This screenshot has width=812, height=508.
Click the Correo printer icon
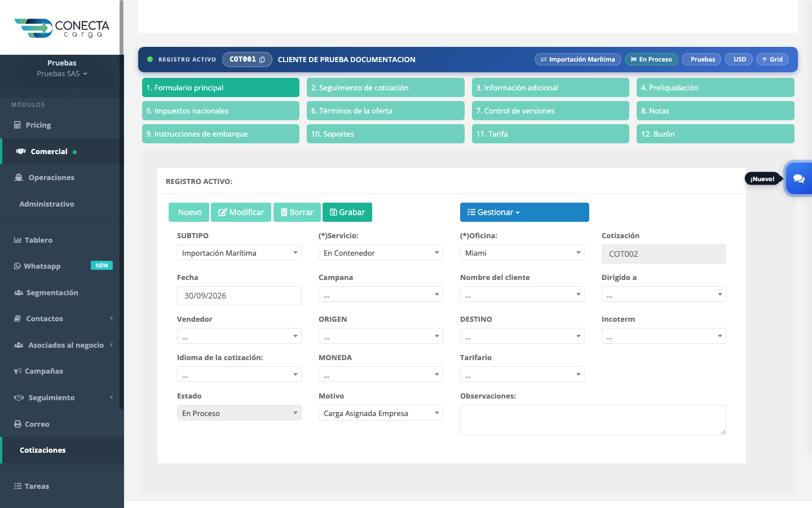17,424
